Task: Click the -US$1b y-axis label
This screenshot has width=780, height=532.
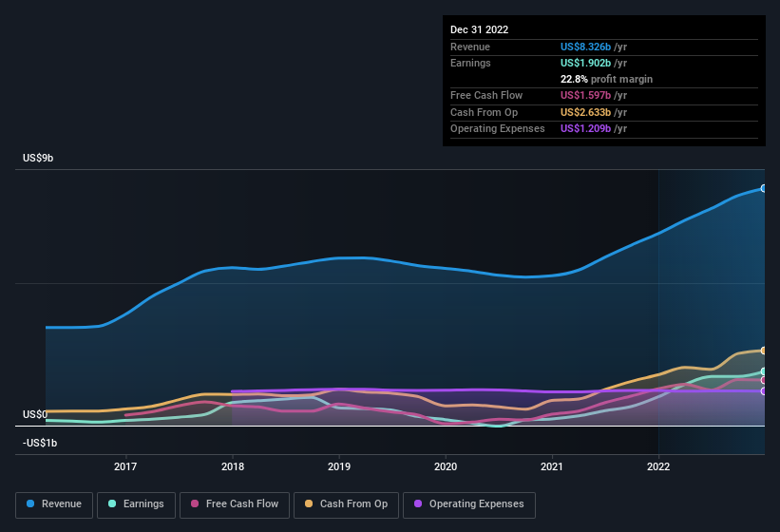Action: click(x=40, y=443)
